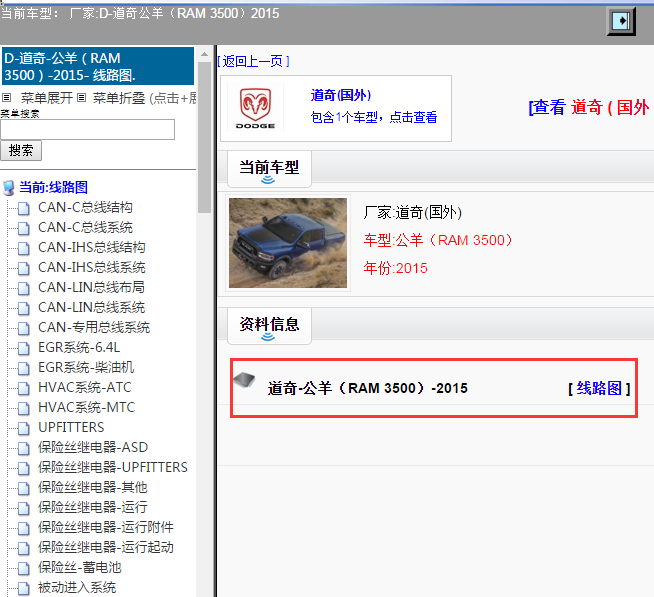This screenshot has width=654, height=597.
Task: Click into the 菜单搜索 input field
Action: 88,129
